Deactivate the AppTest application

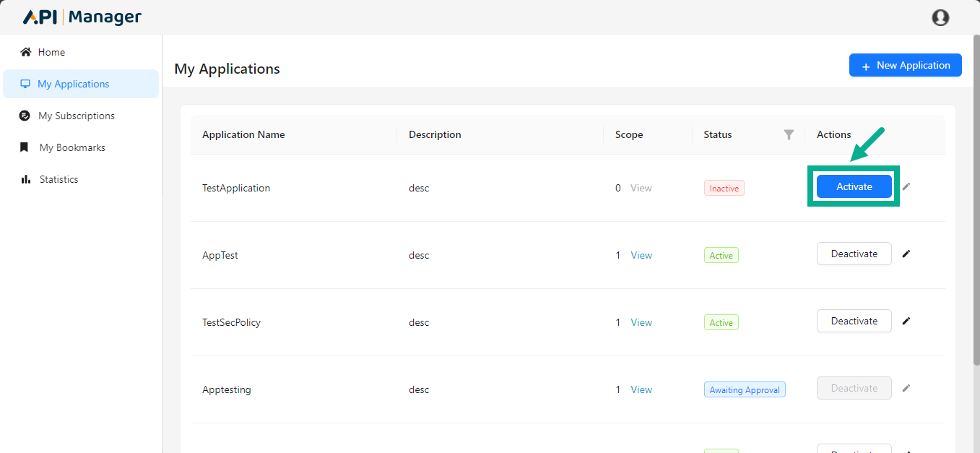[854, 254]
